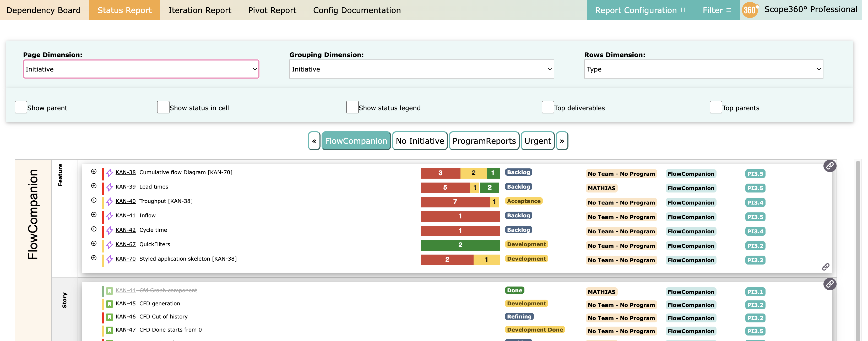Click Acceptance status badge for KAN-40
The height and width of the screenshot is (341, 868).
(x=524, y=201)
